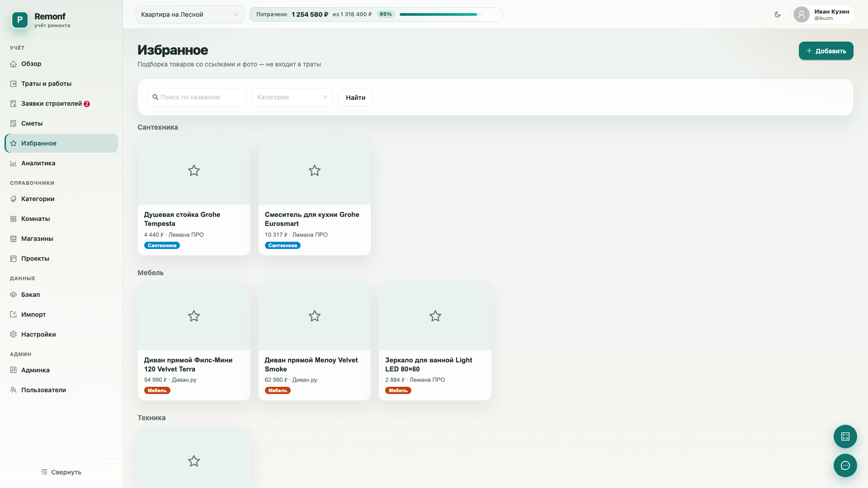Click the Обзор home icon

14,64
